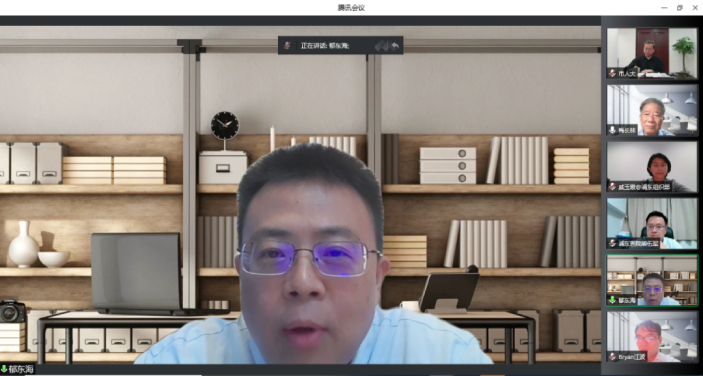Select the 梅长林 participant video thumbnail
The height and width of the screenshot is (376, 703).
652,110
